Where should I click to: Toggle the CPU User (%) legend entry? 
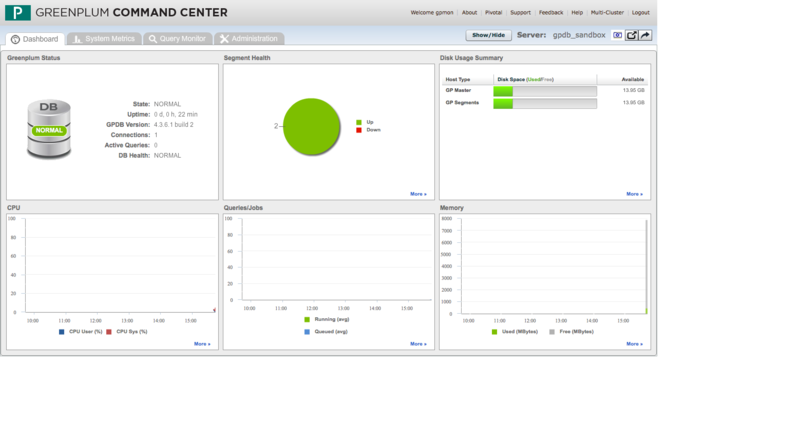(x=82, y=331)
